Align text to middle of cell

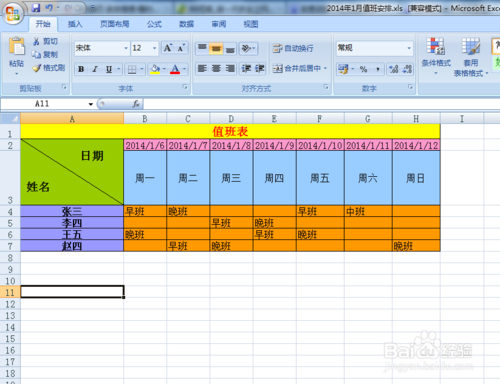tap(216, 48)
